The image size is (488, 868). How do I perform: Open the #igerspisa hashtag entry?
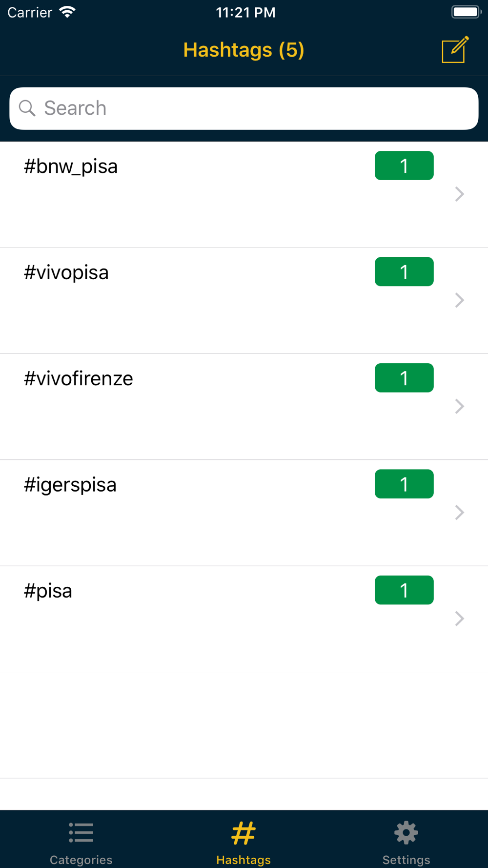[244, 513]
